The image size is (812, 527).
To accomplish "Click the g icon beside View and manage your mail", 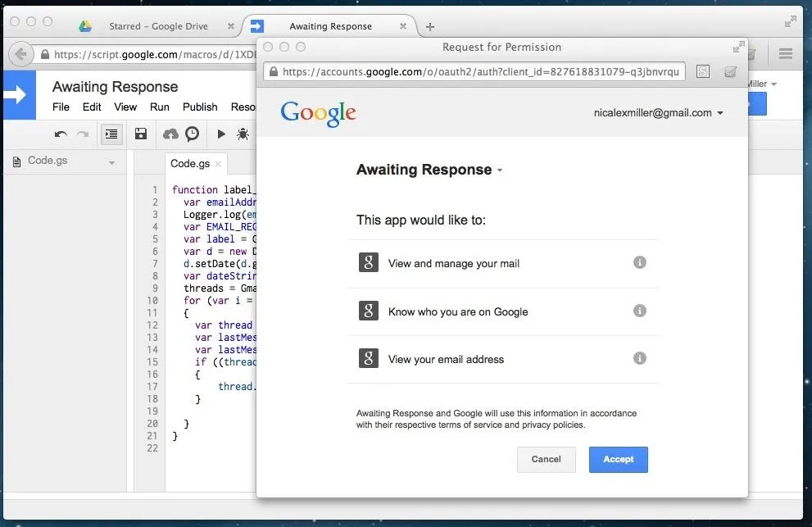I will 369,262.
